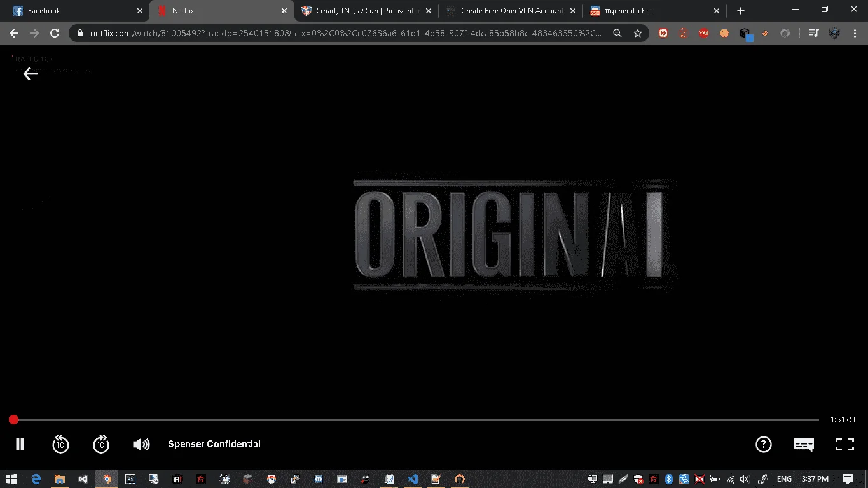The image size is (868, 488).
Task: Click the red playback scrubber handle
Action: 13,419
